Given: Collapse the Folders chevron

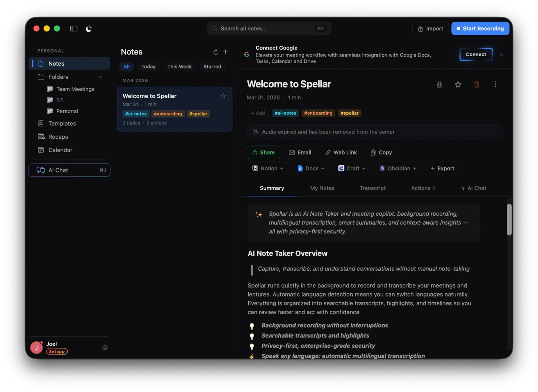Looking at the screenshot, I should 101,77.
